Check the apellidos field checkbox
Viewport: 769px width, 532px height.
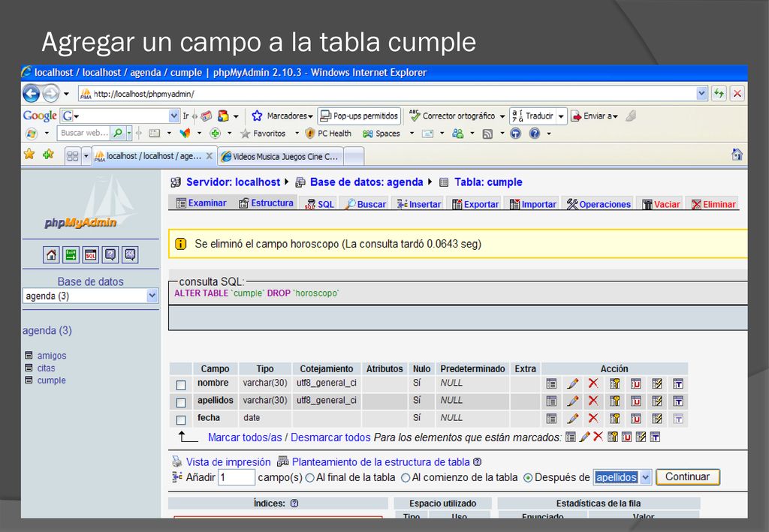[x=181, y=403]
